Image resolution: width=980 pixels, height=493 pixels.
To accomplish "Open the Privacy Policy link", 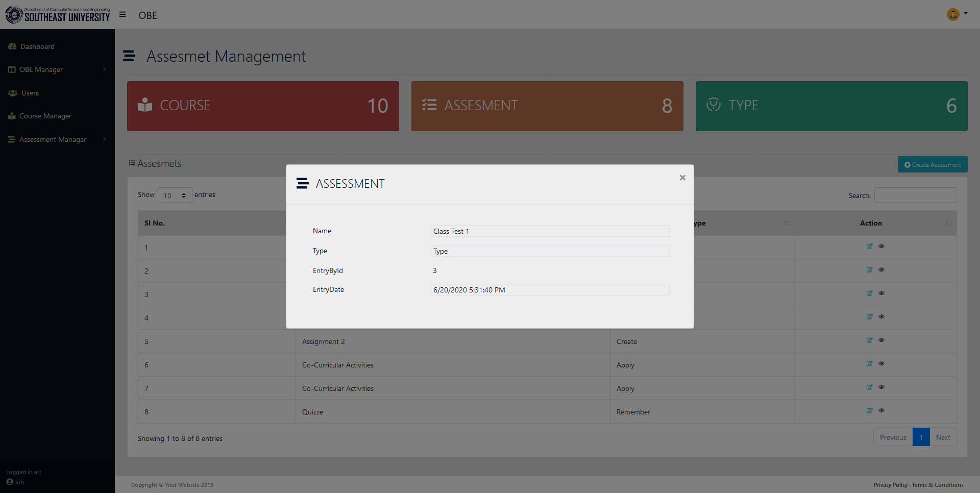I will 890,485.
